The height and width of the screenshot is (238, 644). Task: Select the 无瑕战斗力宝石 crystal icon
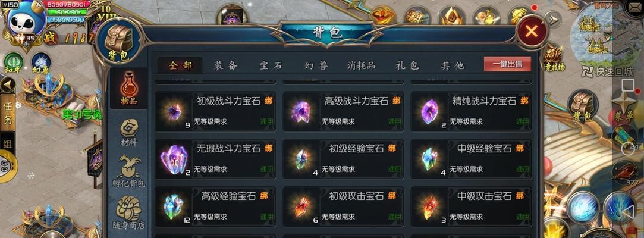tap(174, 159)
